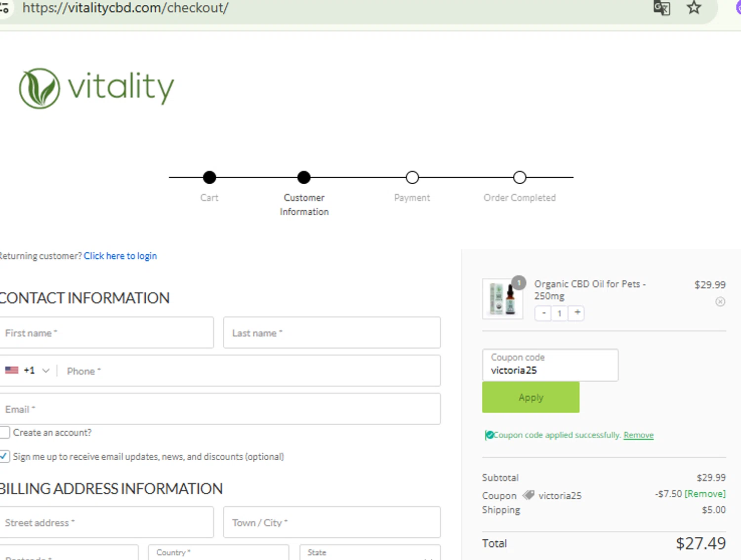741x560 pixels.
Task: Click the Email input field
Action: point(220,409)
